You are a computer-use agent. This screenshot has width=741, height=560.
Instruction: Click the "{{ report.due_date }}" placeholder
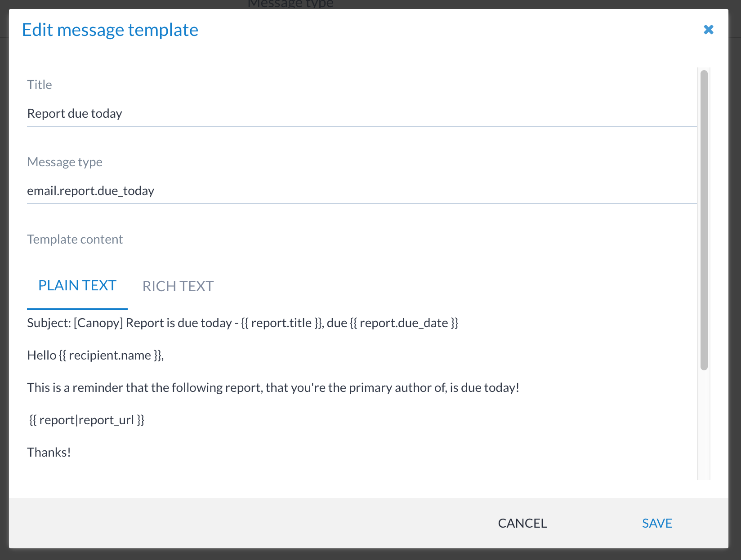404,323
